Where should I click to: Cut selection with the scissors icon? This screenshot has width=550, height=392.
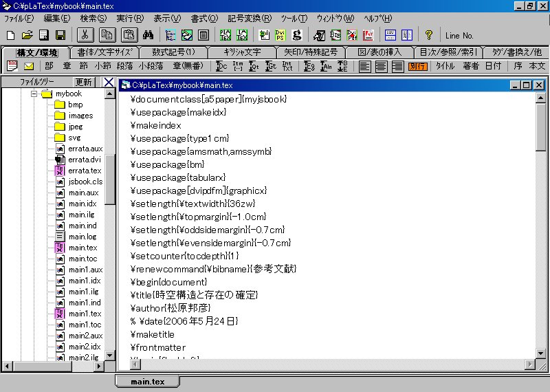tap(84, 35)
